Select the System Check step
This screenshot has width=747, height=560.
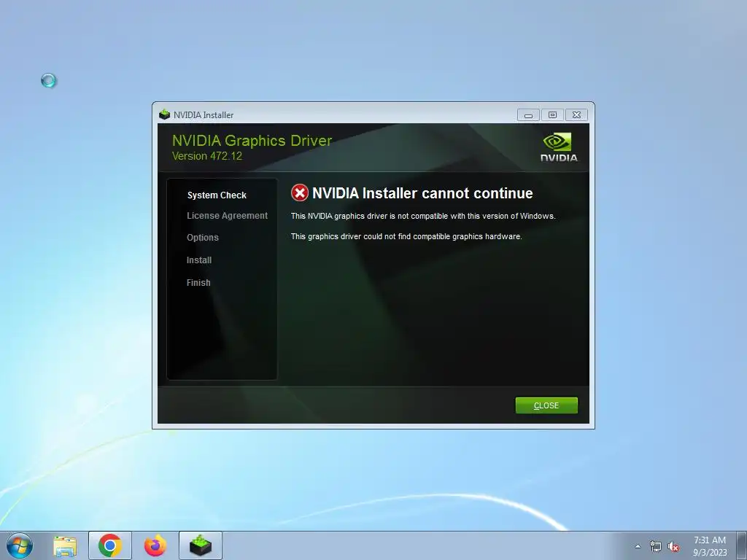tap(217, 195)
